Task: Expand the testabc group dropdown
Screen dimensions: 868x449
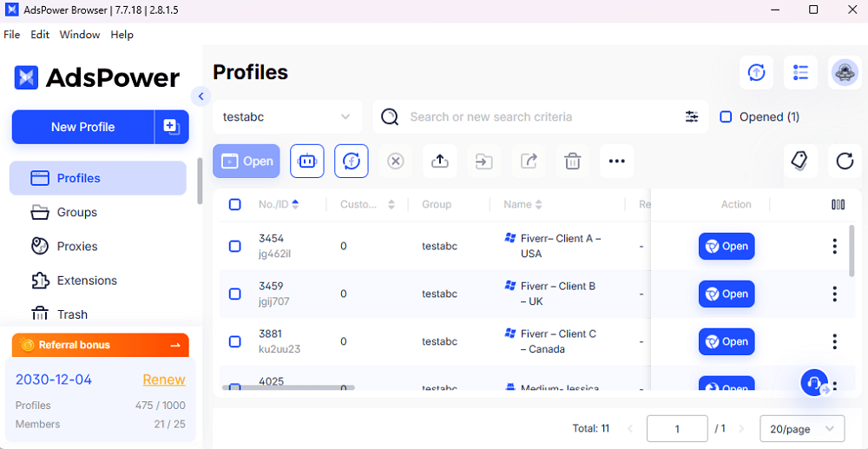Action: [x=287, y=117]
